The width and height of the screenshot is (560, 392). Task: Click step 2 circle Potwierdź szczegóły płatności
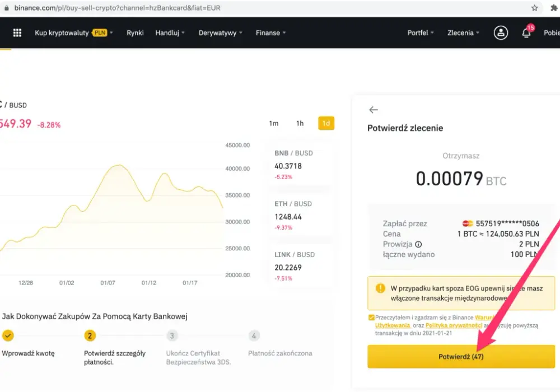(x=90, y=335)
